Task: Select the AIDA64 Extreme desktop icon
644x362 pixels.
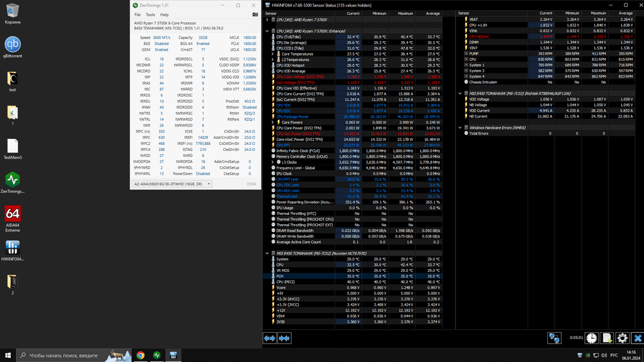Action: [13, 219]
